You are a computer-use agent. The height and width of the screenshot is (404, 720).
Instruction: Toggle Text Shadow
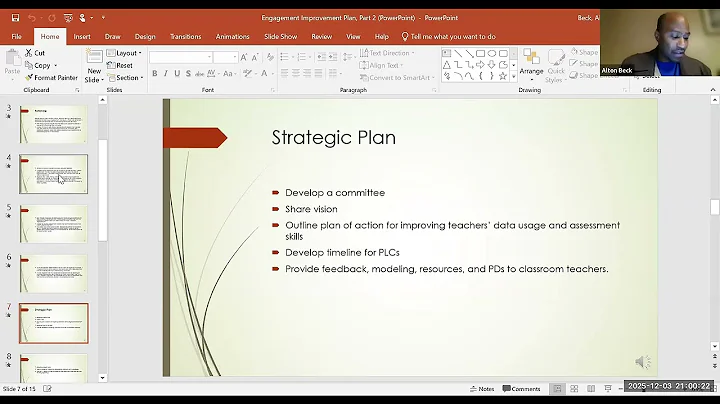tap(188, 73)
